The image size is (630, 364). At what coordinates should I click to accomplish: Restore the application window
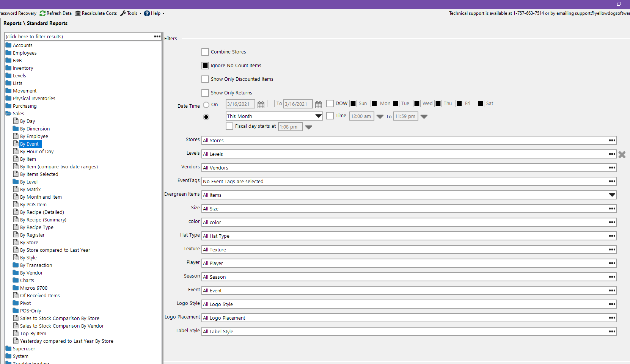619,4
